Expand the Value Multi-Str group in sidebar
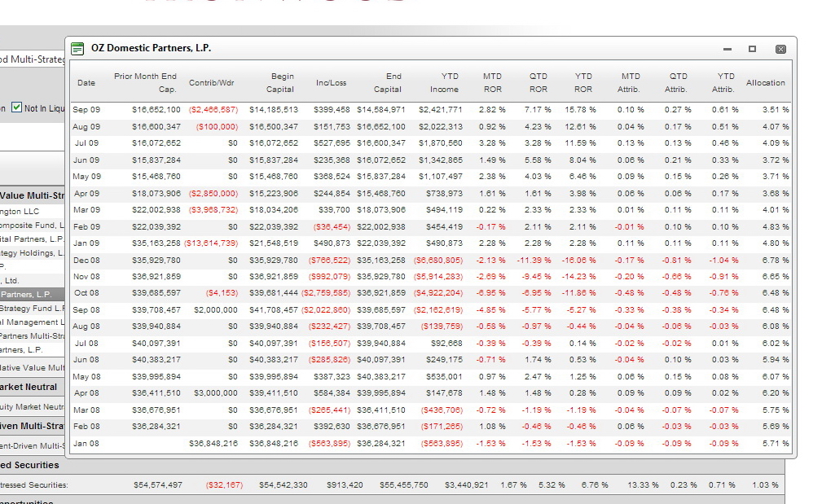Image resolution: width=822 pixels, height=504 pixels. pyautogui.click(x=32, y=196)
